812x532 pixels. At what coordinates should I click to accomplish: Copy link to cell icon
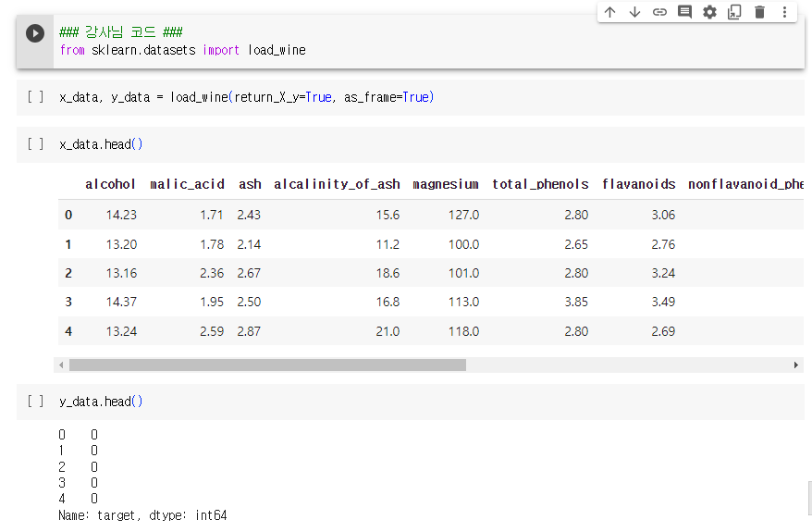point(659,12)
